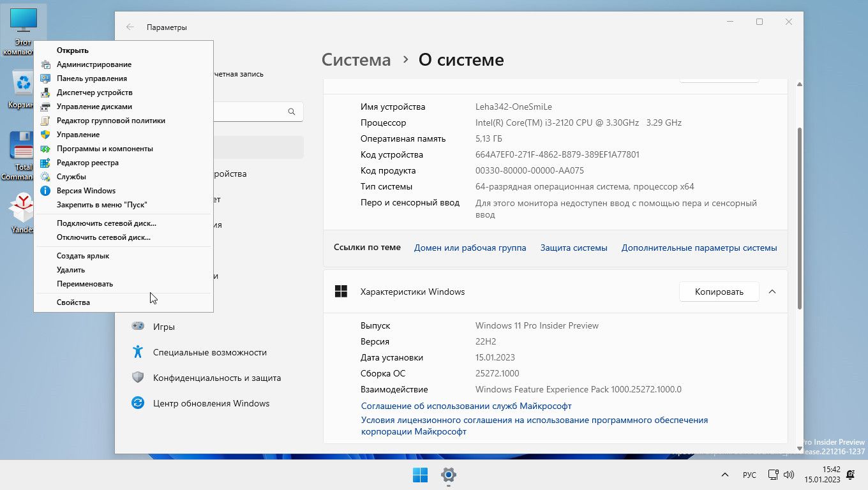The width and height of the screenshot is (868, 490).
Task: Click the vertical scrollbar in Settings page
Action: pyautogui.click(x=799, y=218)
